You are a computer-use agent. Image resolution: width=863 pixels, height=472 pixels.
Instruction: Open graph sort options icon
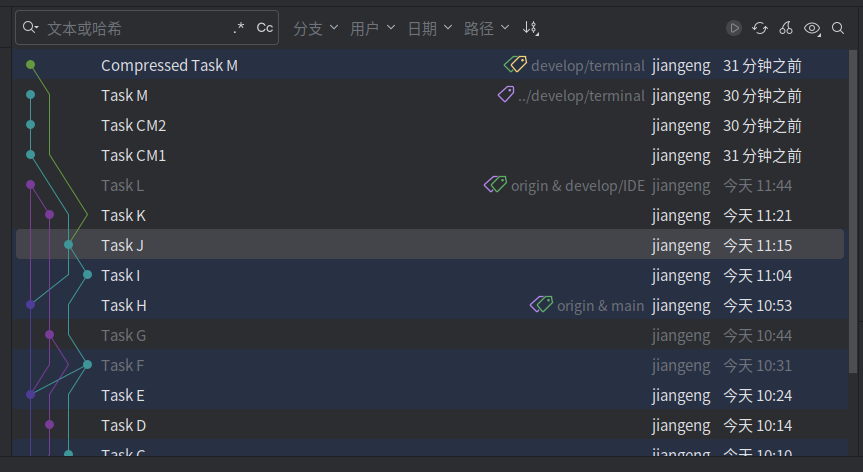531,28
